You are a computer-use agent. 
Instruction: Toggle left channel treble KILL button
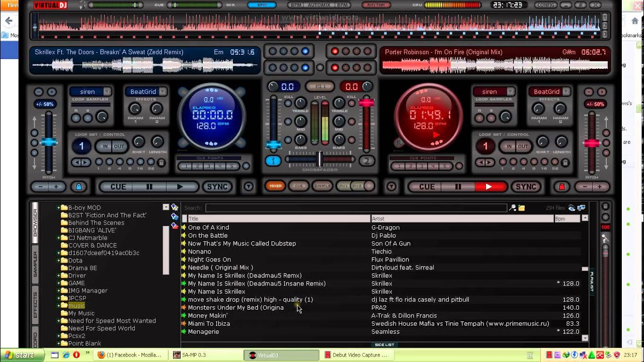tap(288, 104)
